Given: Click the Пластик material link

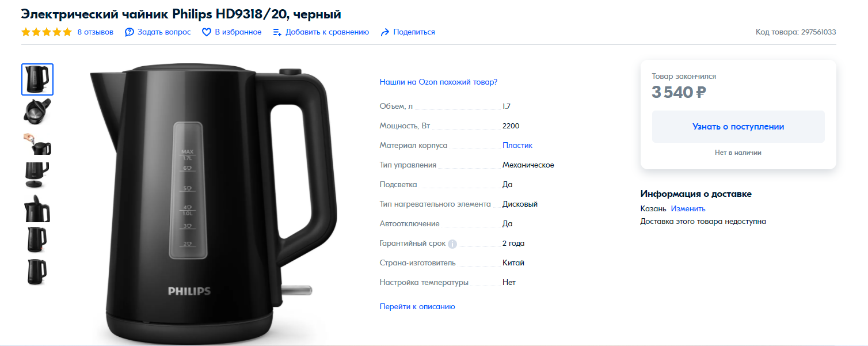Looking at the screenshot, I should [517, 146].
